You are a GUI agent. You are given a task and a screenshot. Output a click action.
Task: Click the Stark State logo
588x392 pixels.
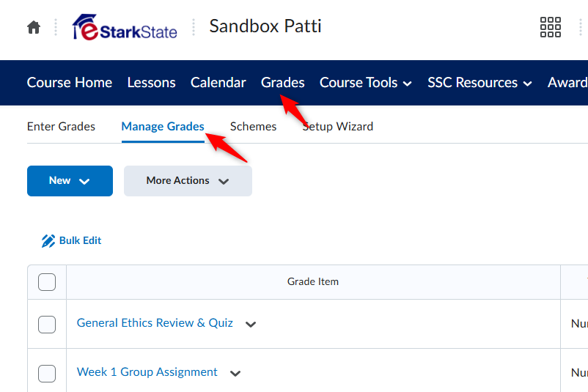point(125,27)
